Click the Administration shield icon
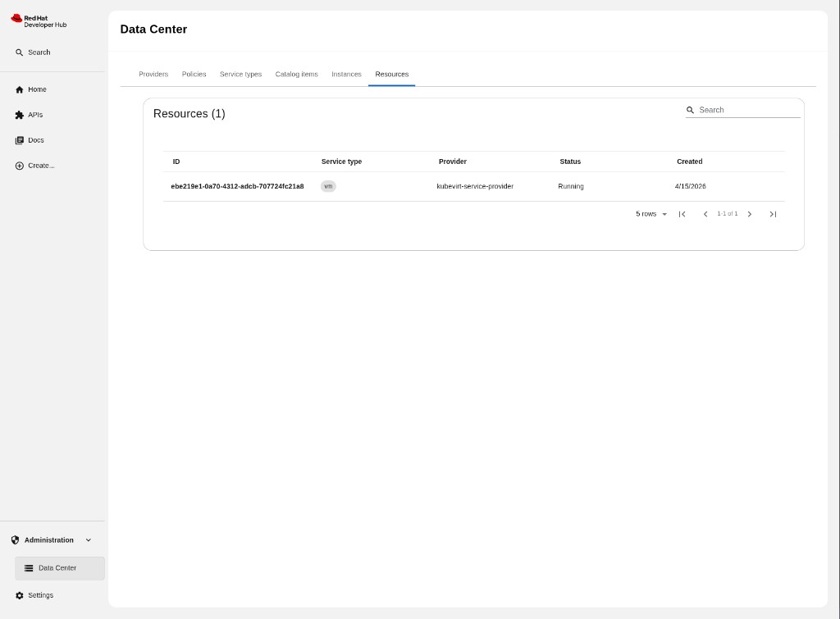Image resolution: width=840 pixels, height=619 pixels. [x=15, y=540]
